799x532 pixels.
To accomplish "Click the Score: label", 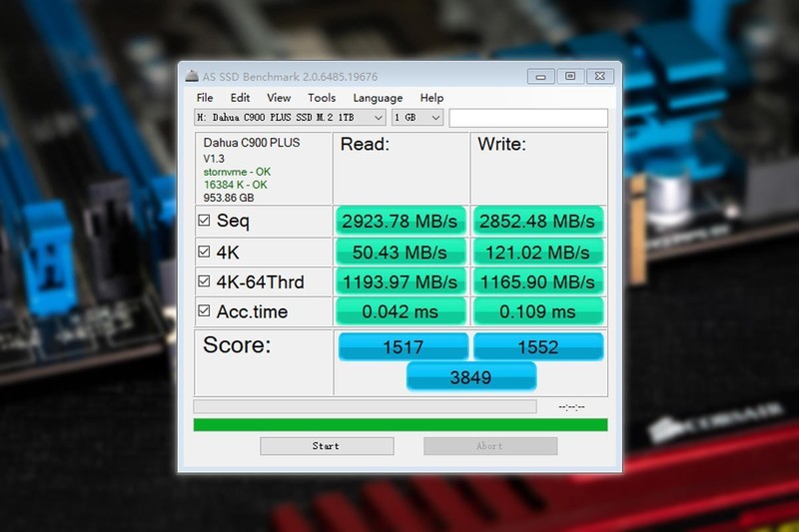I will pos(237,344).
